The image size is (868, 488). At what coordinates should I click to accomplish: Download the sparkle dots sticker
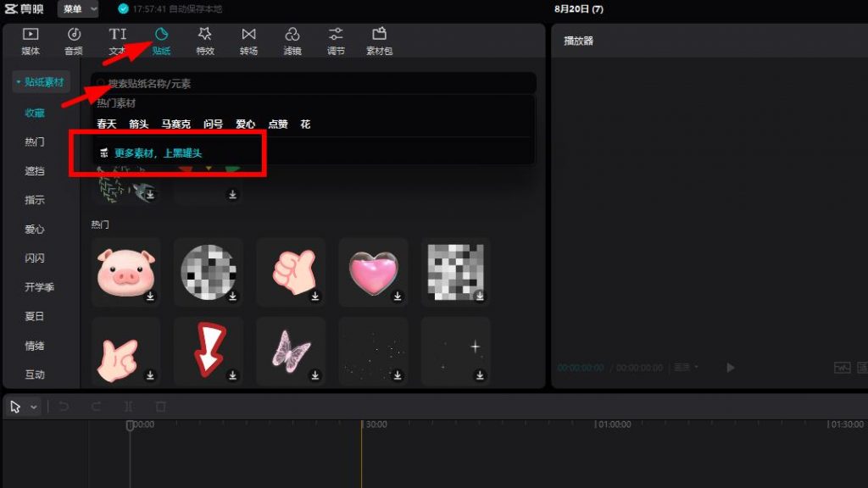point(398,375)
